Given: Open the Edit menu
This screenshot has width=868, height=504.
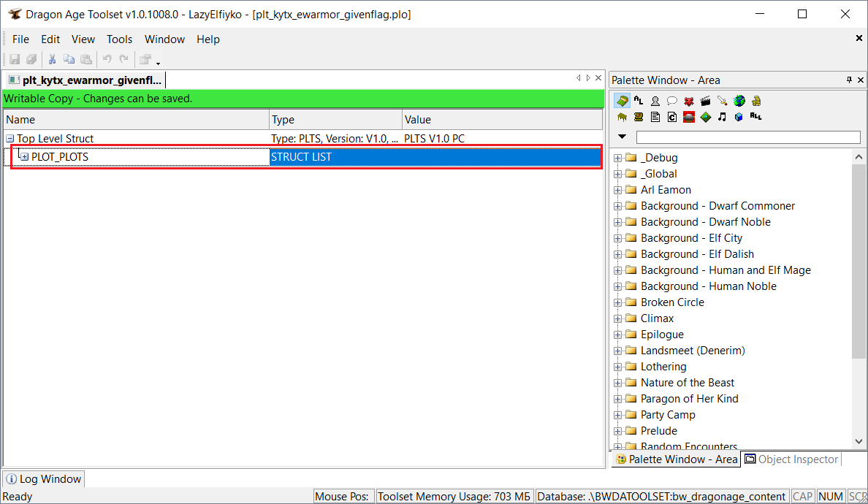Looking at the screenshot, I should (50, 39).
